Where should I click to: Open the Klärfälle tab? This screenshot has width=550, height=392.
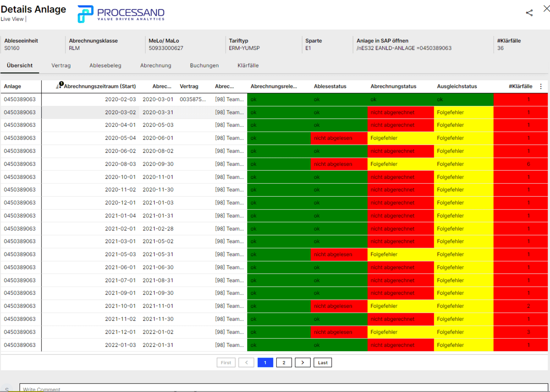pos(248,66)
